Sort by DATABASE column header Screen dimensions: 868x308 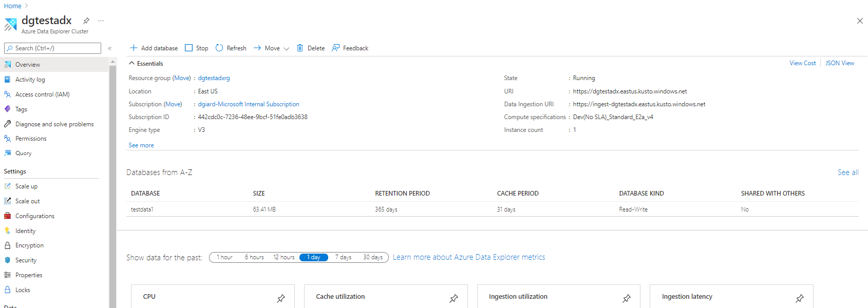pyautogui.click(x=145, y=194)
